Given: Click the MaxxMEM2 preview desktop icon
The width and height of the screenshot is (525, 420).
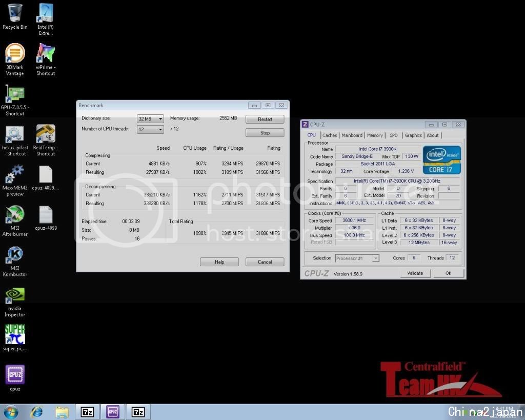Looking at the screenshot, I should [x=15, y=180].
